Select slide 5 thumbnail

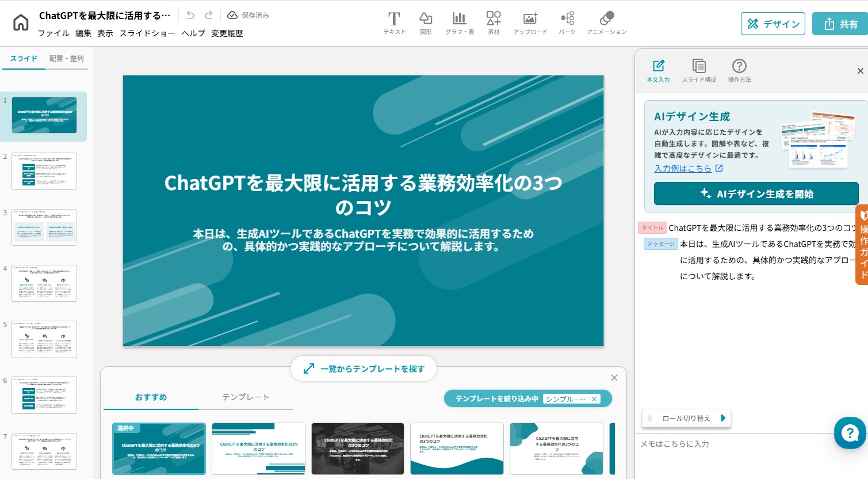[44, 339]
